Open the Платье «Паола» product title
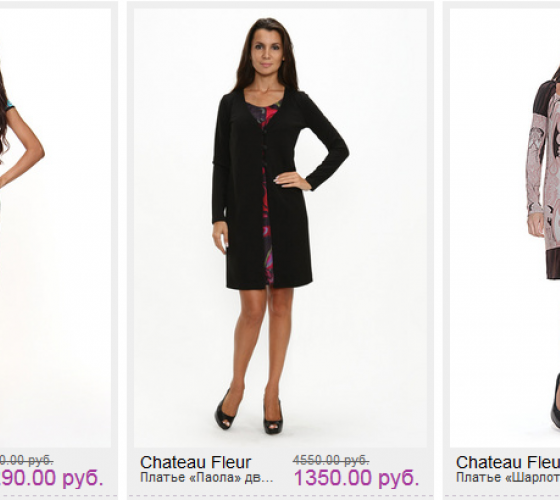 pyautogui.click(x=206, y=478)
